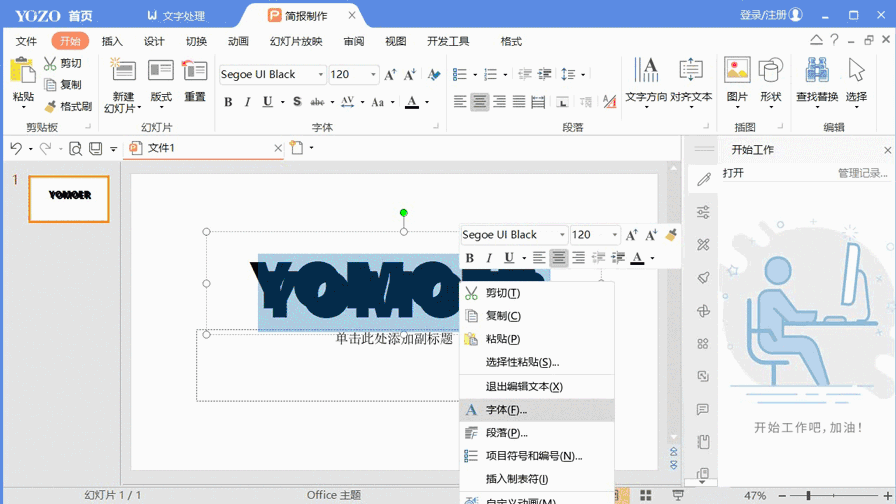896x504 pixels.
Task: Click the comment bubble icon in the side strip
Action: click(x=703, y=409)
